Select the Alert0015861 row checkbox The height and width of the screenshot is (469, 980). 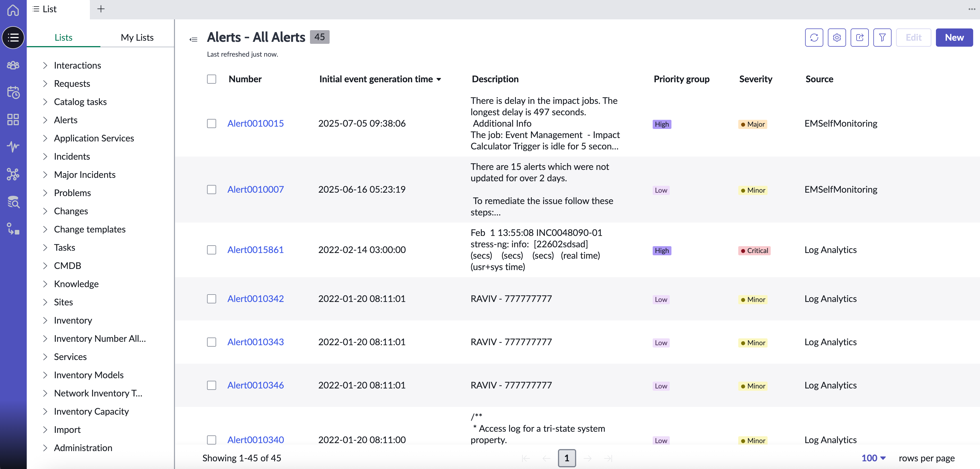tap(212, 250)
